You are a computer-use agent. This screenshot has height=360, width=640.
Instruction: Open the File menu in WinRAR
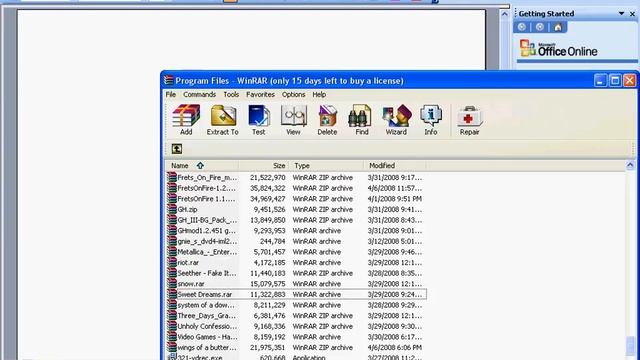click(x=171, y=94)
